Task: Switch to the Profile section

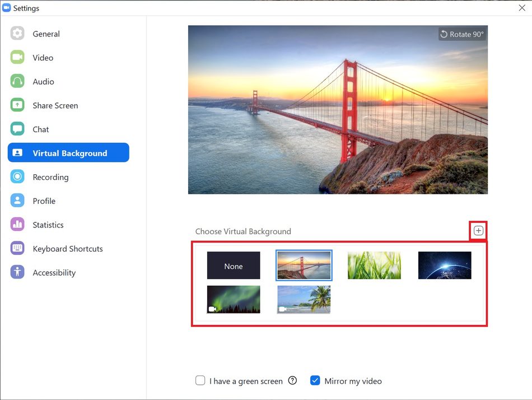Action: [44, 201]
